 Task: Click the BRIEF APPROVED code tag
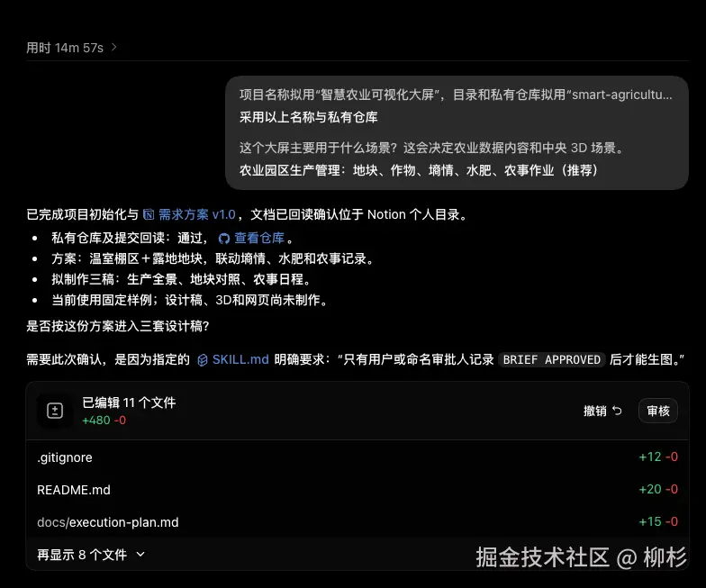pyautogui.click(x=551, y=360)
